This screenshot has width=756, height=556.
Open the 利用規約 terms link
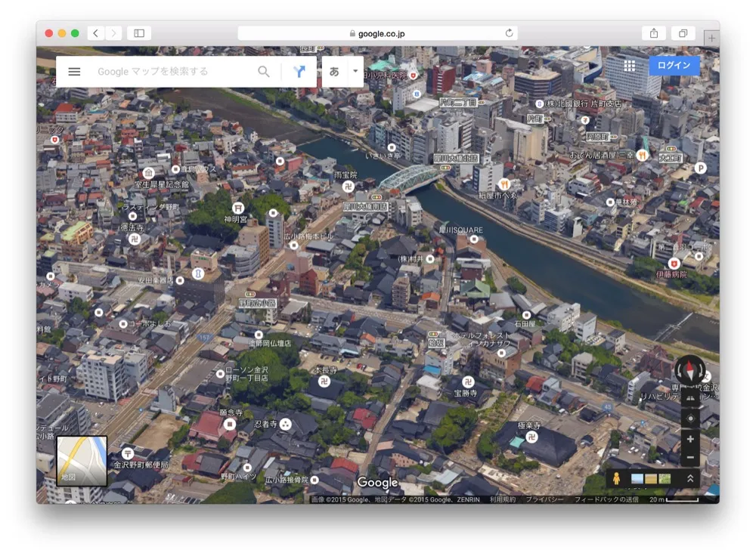(x=502, y=499)
